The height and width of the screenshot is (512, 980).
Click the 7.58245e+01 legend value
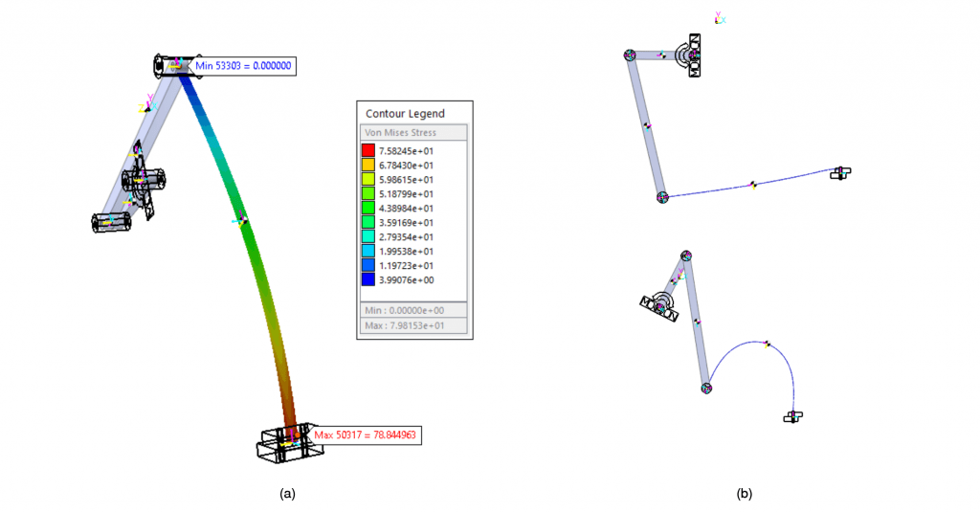[x=406, y=150]
